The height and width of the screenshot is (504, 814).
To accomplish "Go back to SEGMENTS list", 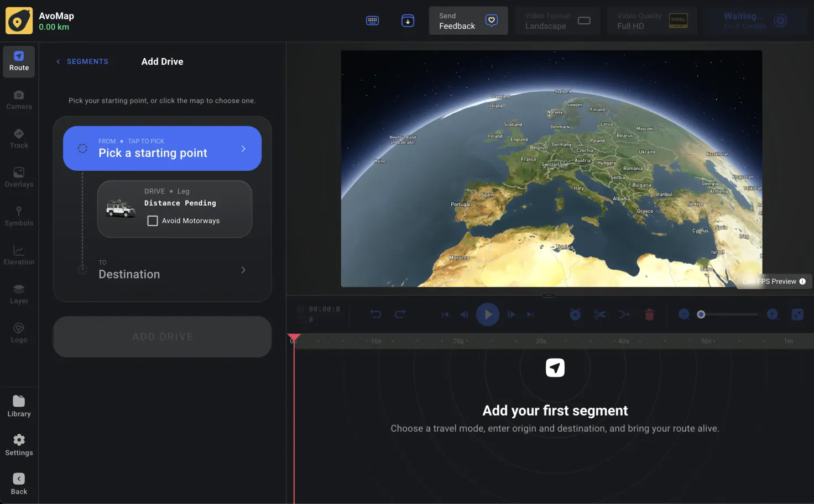I will [x=82, y=61].
